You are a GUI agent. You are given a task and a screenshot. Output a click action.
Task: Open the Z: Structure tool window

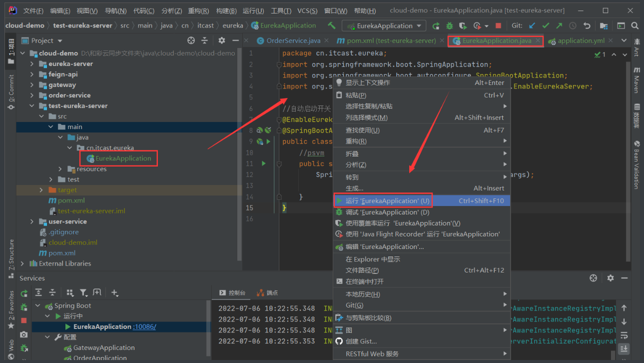(x=11, y=259)
